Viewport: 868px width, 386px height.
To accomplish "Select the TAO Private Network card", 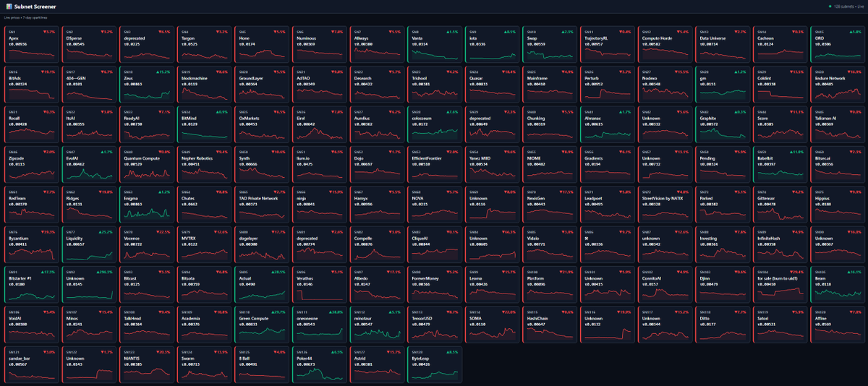I will click(262, 205).
